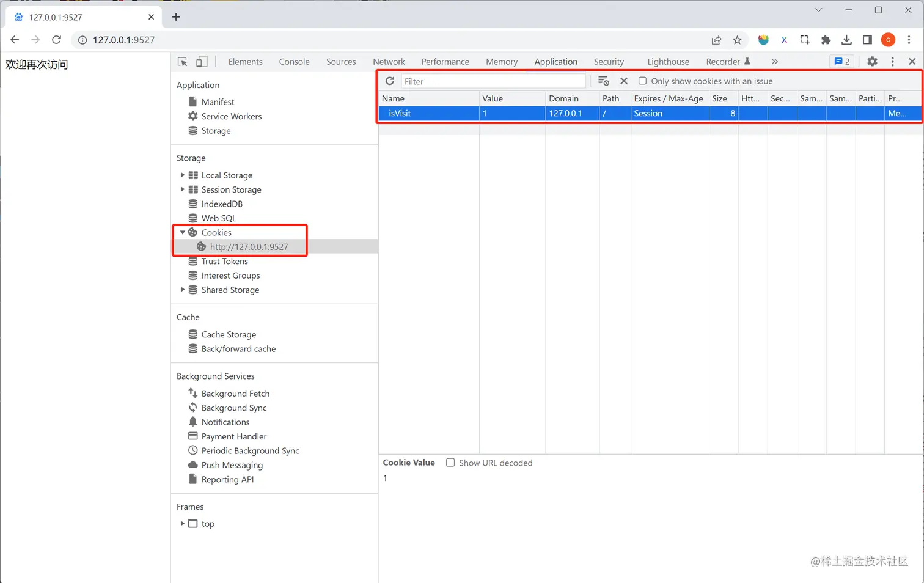This screenshot has width=924, height=583.
Task: Reload the page
Action: pos(56,40)
